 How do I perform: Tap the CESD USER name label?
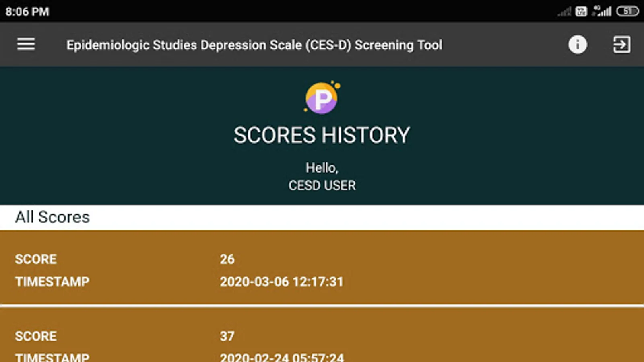(322, 185)
